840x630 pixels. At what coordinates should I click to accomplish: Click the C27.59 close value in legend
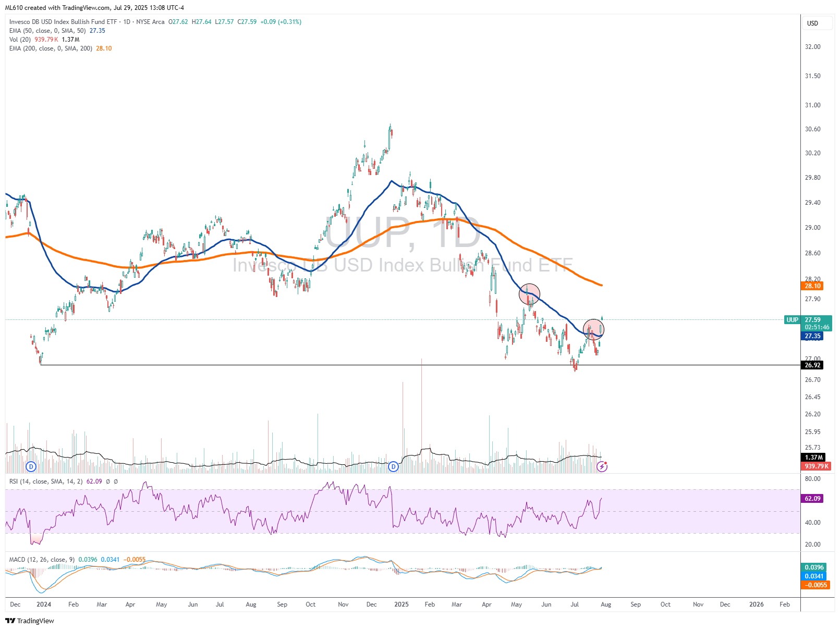pyautogui.click(x=247, y=22)
